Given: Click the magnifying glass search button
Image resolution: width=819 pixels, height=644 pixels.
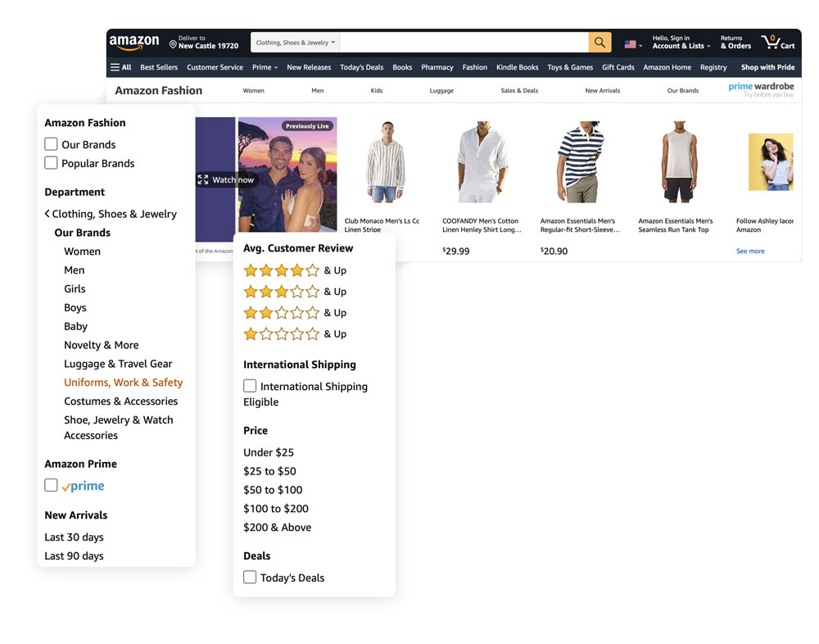Looking at the screenshot, I should click(x=600, y=43).
